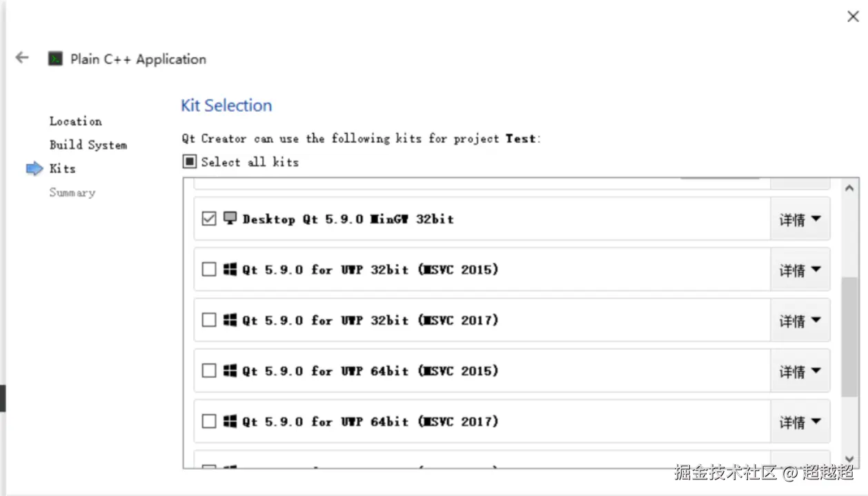Click the Desktop Qt 5.9.0 MinGW 32bit label
The image size is (868, 496).
(x=348, y=219)
